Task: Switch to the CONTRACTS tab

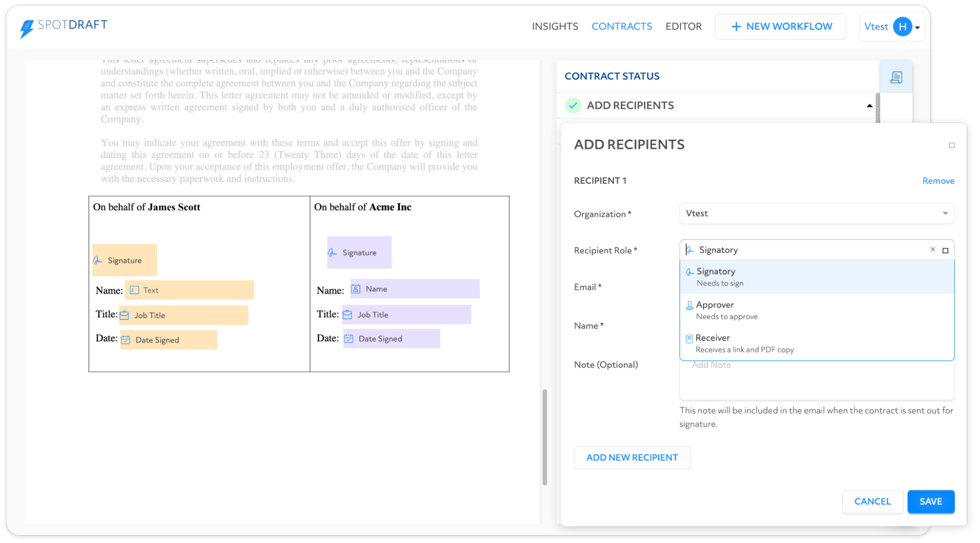Action: click(622, 26)
